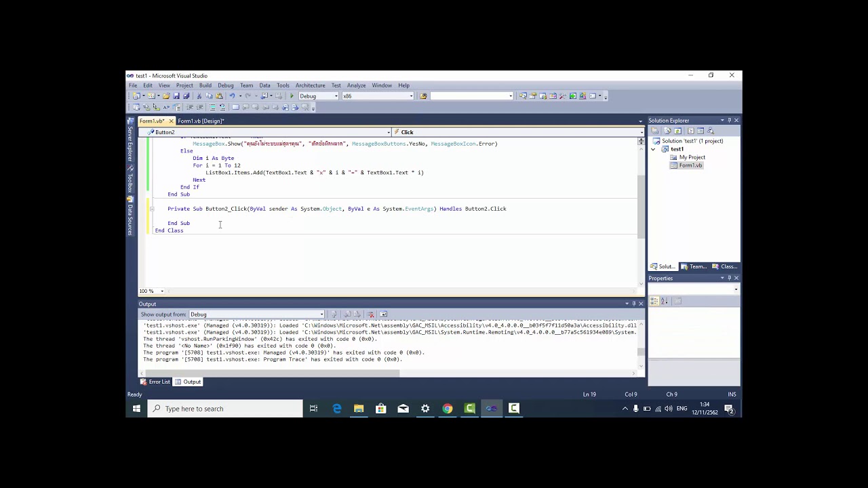This screenshot has height=488, width=868.
Task: Open the 100 % zoom dropdown
Action: click(x=151, y=291)
